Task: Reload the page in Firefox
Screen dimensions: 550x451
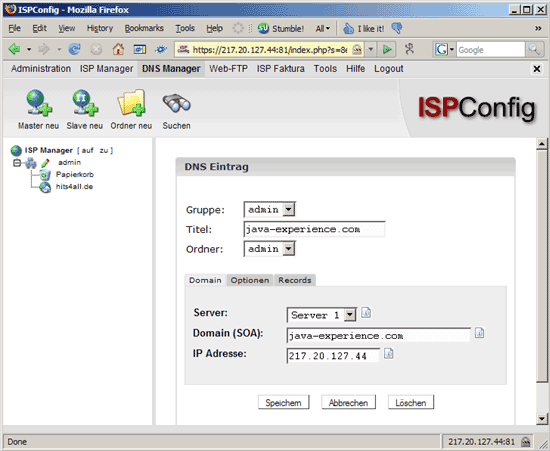Action: tap(74, 49)
